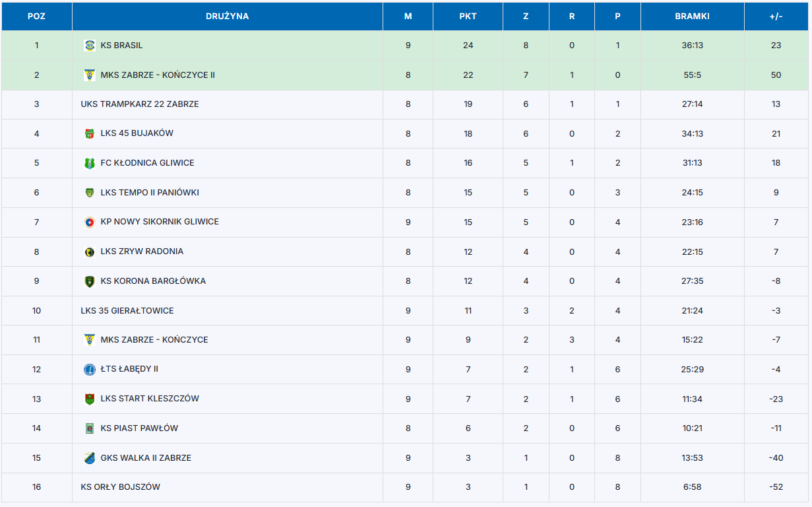Click the MKS Zabrze - Kończyce II crest
Screen dimensions: 812x507
90,75
